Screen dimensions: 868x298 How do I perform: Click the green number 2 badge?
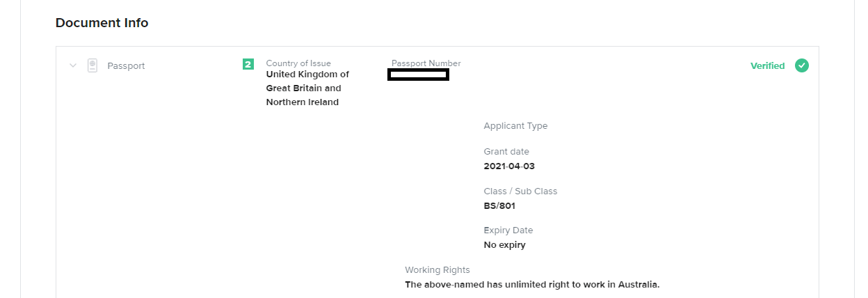(248, 64)
